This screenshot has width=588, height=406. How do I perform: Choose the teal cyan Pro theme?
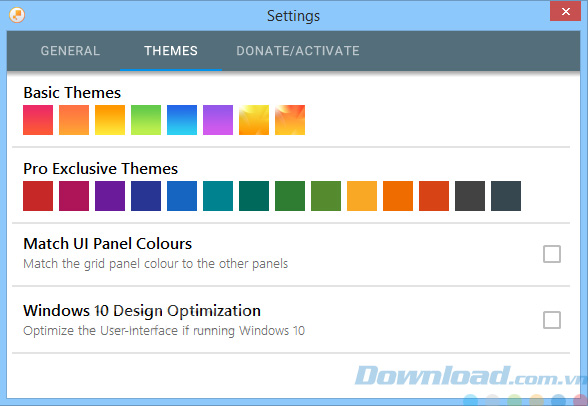(218, 196)
